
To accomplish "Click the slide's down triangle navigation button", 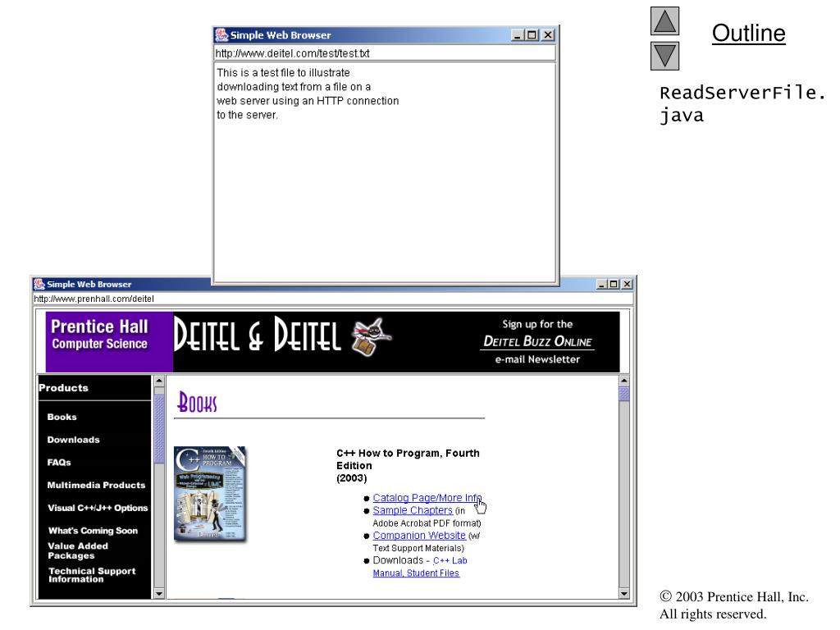I will [x=664, y=56].
